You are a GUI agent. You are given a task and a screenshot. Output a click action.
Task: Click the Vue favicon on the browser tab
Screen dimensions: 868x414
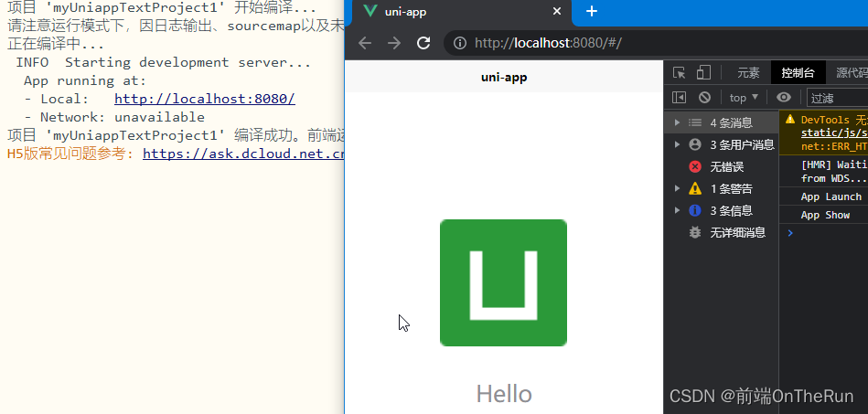click(x=370, y=11)
